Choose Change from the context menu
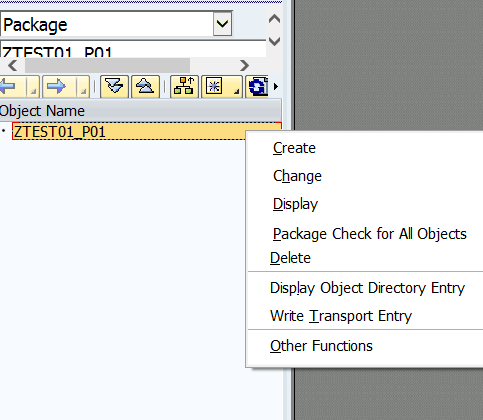This screenshot has width=483, height=420. click(297, 176)
